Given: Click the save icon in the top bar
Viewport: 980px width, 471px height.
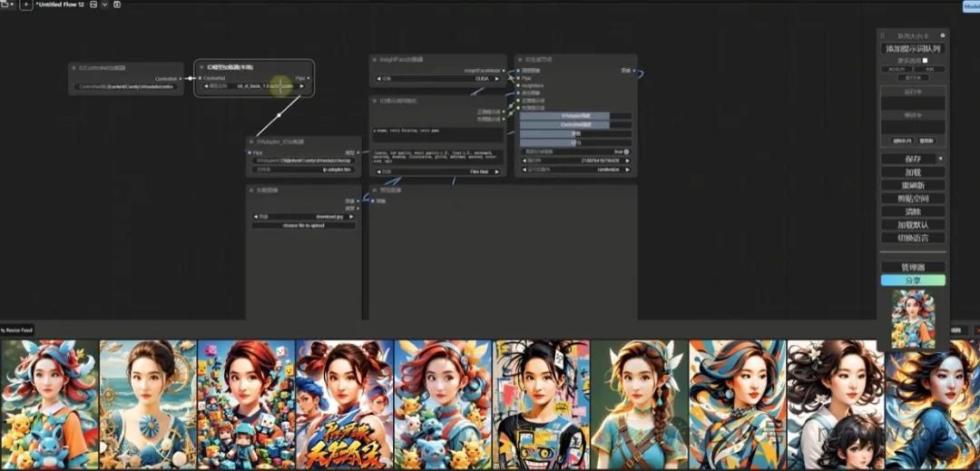Looking at the screenshot, I should click(116, 5).
